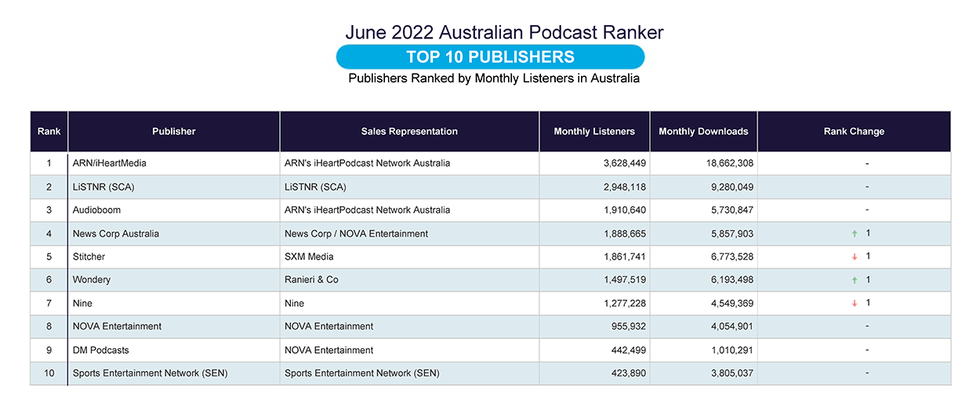
Task: Click the rank number 10 cell
Action: click(x=49, y=373)
